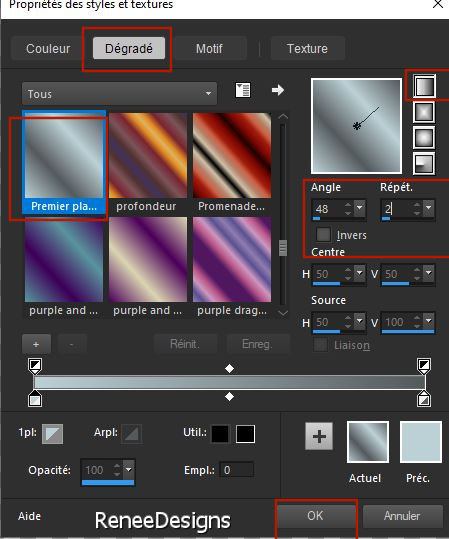Viewport: 449px width, 539px height.
Task: Pick the sunburst gradient style icon
Action: [x=424, y=138]
